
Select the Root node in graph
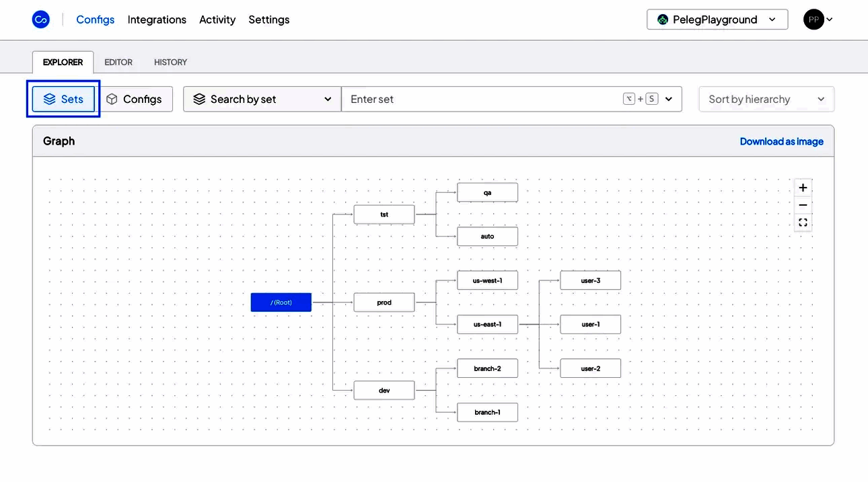(x=281, y=303)
